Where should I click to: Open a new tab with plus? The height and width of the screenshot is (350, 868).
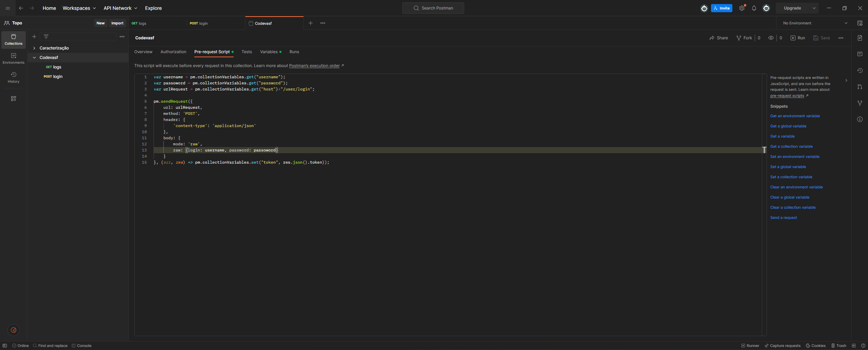tap(311, 23)
